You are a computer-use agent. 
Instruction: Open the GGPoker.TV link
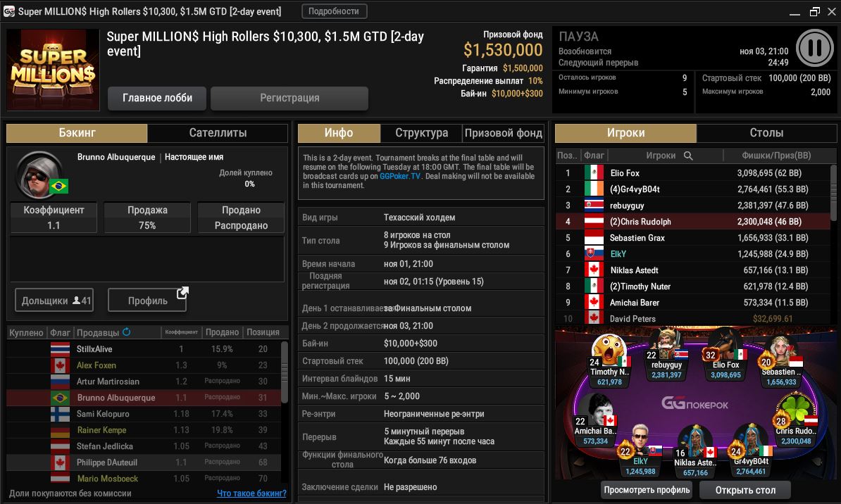400,176
